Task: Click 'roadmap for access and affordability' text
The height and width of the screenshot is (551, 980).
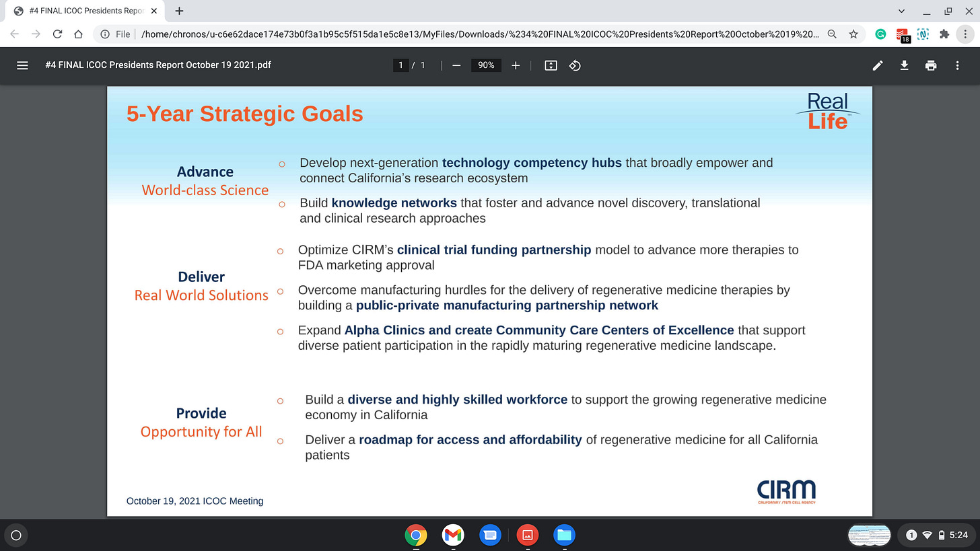Action: (x=470, y=440)
